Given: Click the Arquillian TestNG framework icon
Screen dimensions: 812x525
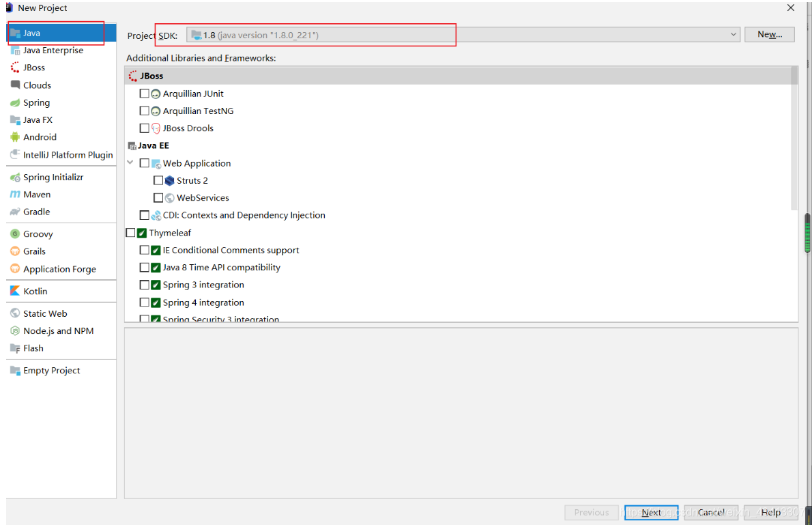Looking at the screenshot, I should (156, 111).
